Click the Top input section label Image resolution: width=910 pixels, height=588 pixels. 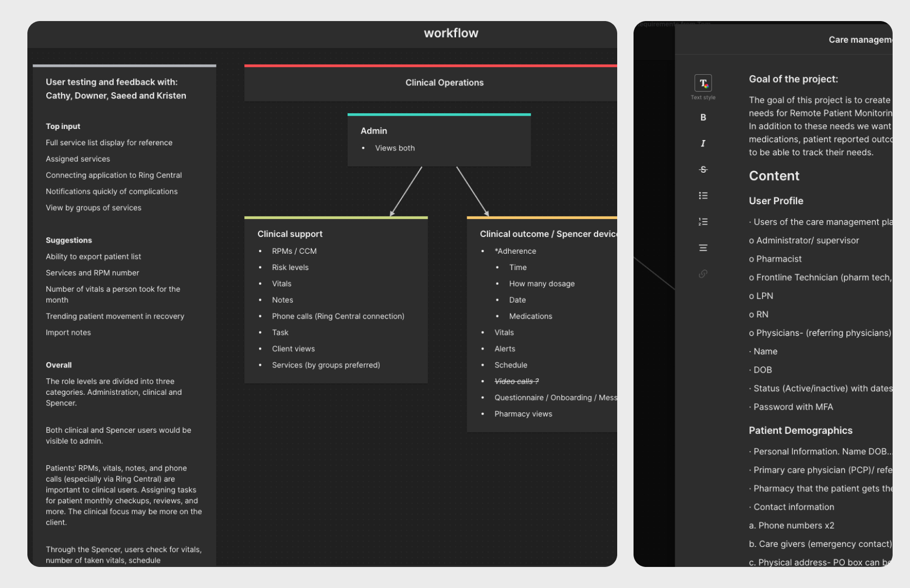(63, 126)
